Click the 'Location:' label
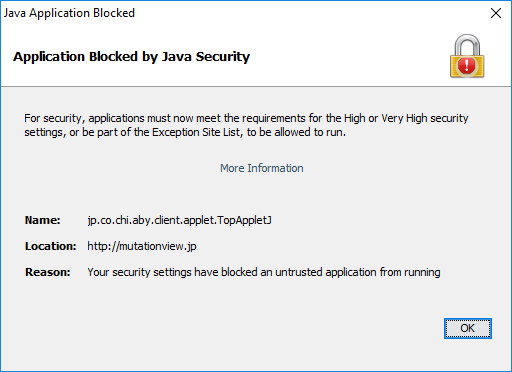Screen dimensions: 512x372 coord(51,246)
